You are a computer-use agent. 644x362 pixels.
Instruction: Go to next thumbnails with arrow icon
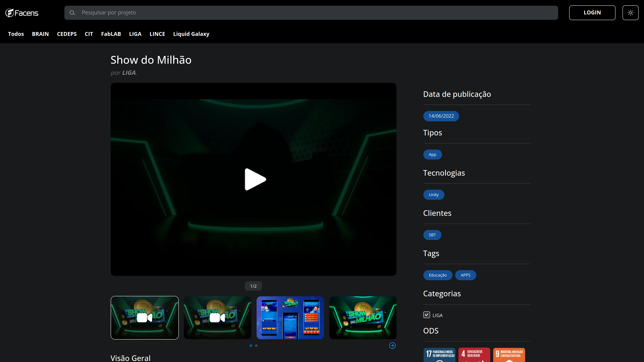click(x=392, y=346)
